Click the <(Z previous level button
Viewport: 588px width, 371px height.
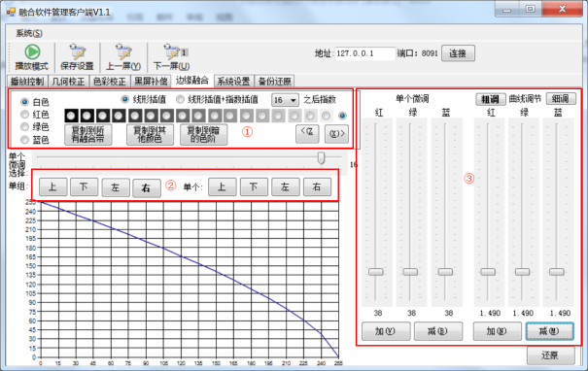(307, 134)
